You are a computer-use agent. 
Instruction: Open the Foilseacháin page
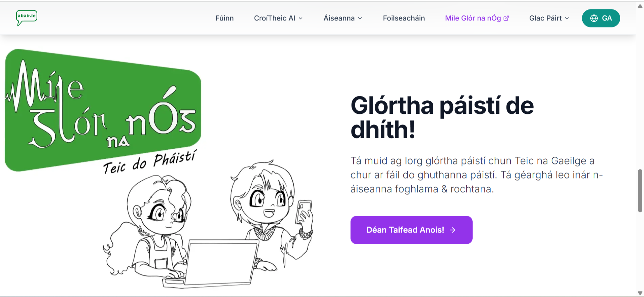pyautogui.click(x=404, y=18)
